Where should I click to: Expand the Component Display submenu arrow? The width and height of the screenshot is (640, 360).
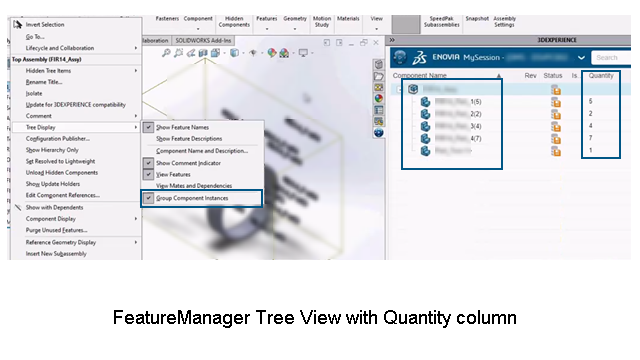tap(136, 219)
